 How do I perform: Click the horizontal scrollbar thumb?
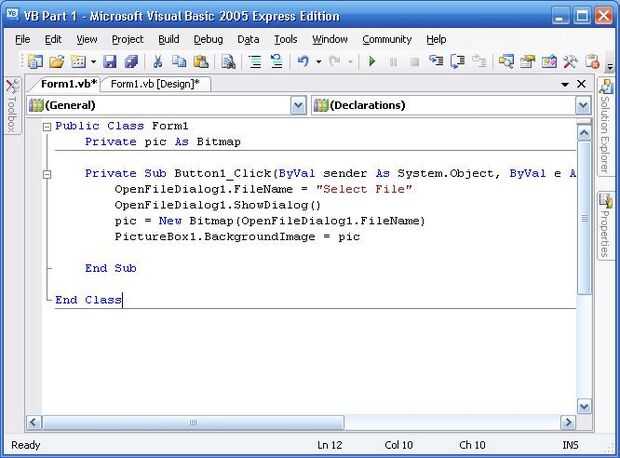coord(193,422)
